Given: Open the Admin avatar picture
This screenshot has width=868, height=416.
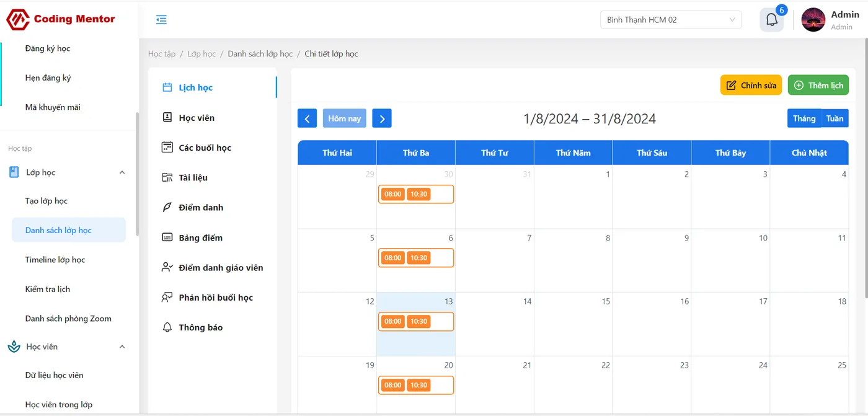Looking at the screenshot, I should click(x=813, y=20).
